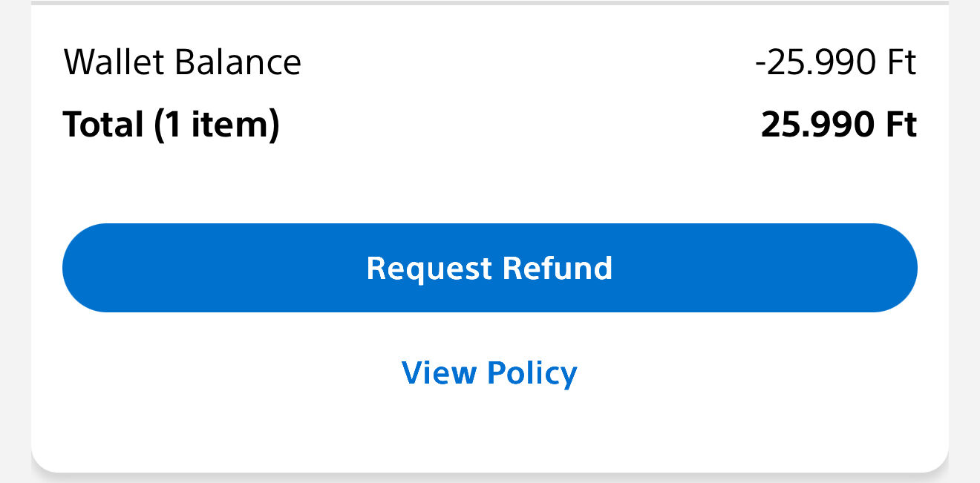980x483 pixels.
Task: Select the Wallet Balance label
Action: click(x=183, y=62)
